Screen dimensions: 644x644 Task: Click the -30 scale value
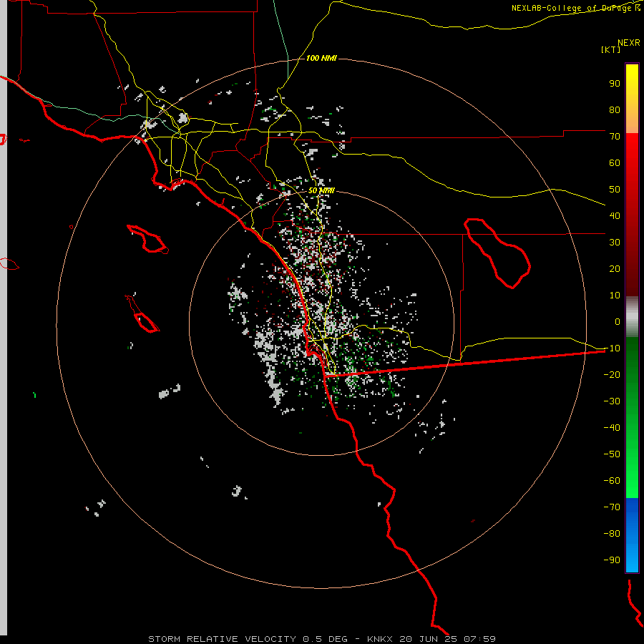point(612,401)
